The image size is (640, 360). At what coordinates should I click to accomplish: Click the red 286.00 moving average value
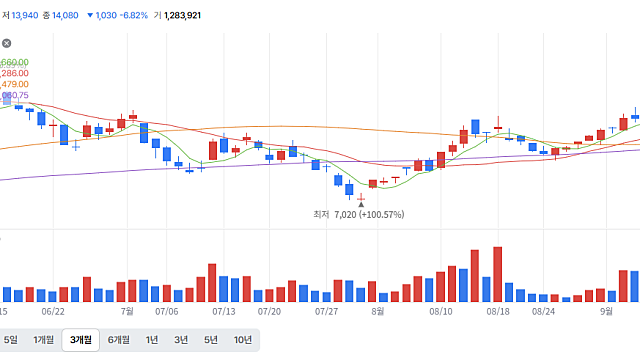[x=14, y=73]
